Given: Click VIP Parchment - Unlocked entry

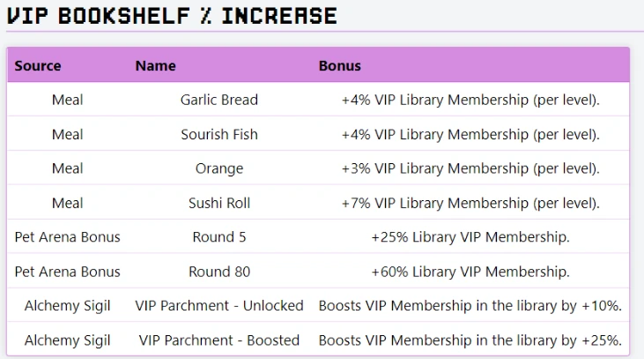Looking at the screenshot, I should tap(218, 306).
